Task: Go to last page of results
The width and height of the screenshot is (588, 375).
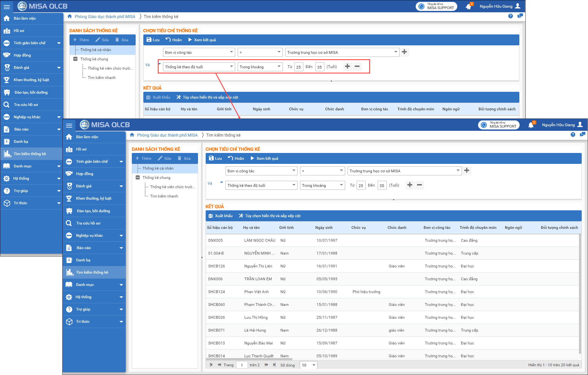Action: click(274, 365)
